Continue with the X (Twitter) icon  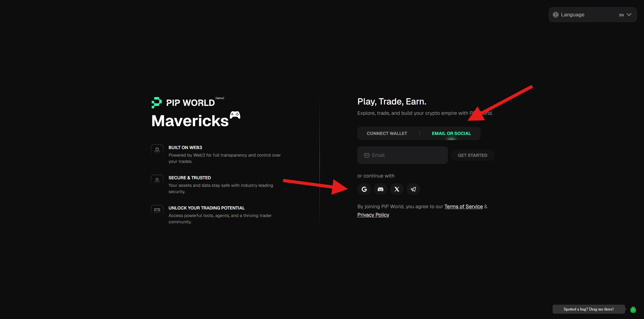click(397, 189)
